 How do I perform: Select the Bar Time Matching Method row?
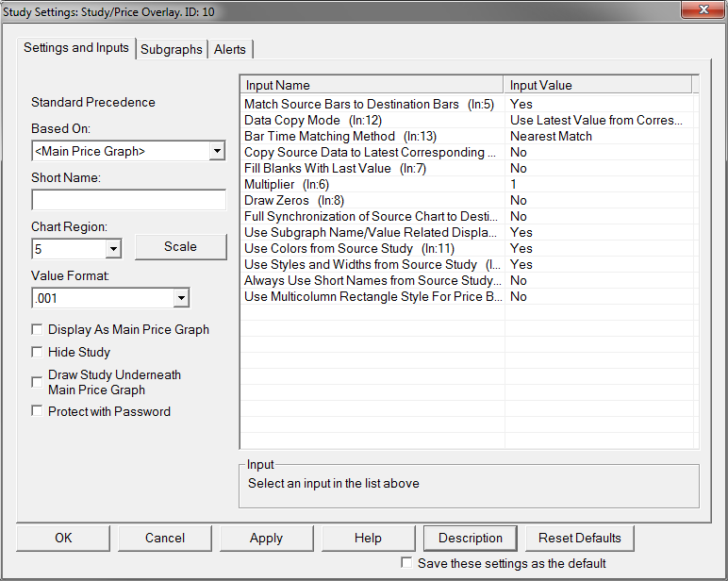[x=469, y=136]
